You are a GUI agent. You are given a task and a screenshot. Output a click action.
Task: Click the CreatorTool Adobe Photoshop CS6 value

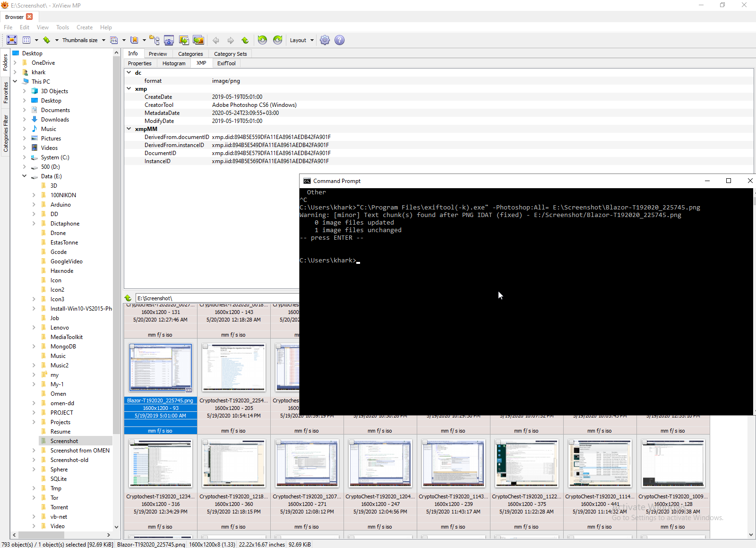[254, 105]
